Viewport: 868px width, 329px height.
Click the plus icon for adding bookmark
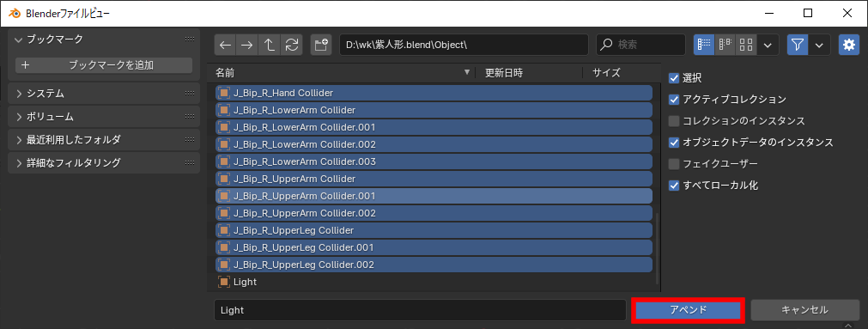(x=25, y=65)
